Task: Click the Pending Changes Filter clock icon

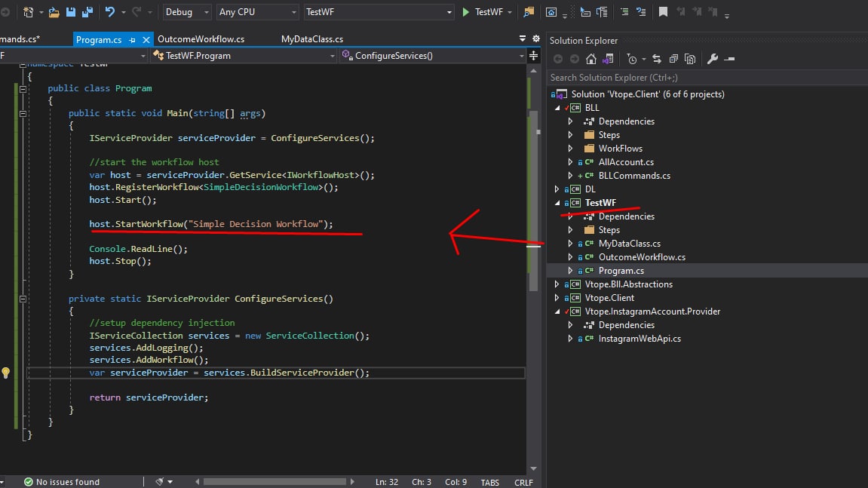Action: click(x=632, y=59)
